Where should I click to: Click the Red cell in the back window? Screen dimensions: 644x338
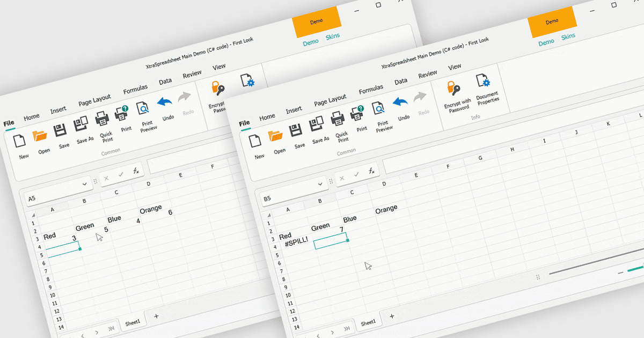tap(50, 236)
